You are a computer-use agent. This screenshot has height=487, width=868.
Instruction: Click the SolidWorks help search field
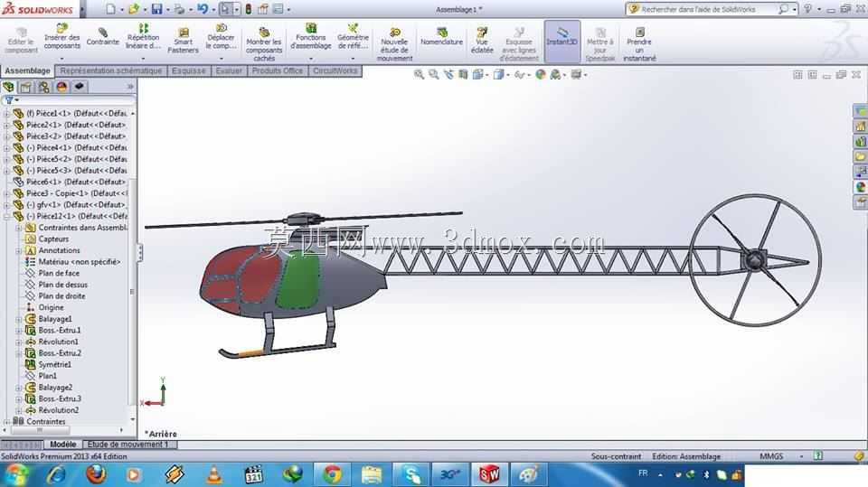[707, 9]
